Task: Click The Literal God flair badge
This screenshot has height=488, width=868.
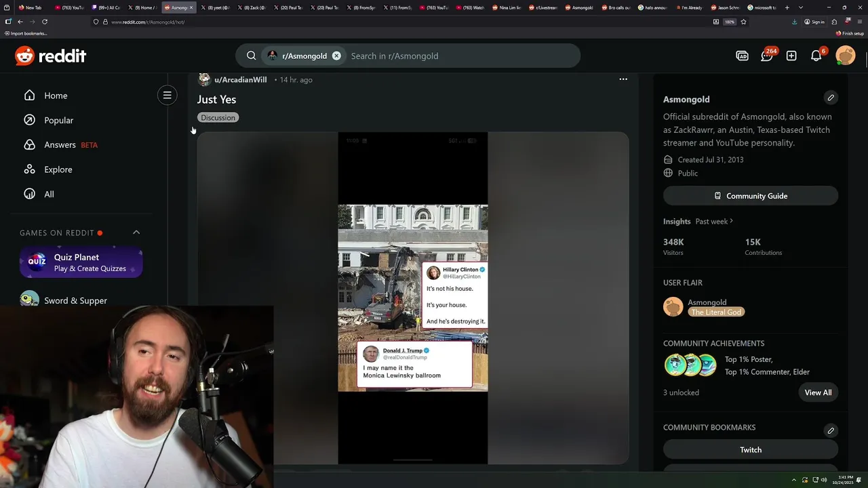Action: 717,312
